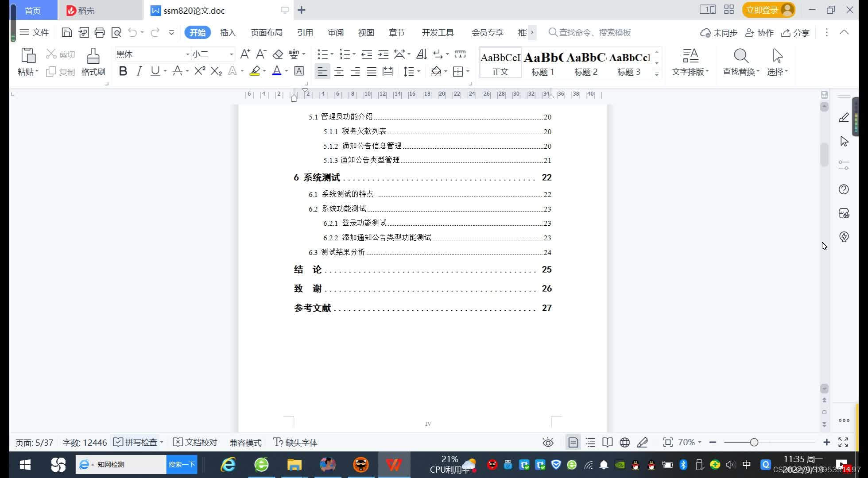Expand numbered list style dropdown
868x478 pixels.
pos(354,54)
